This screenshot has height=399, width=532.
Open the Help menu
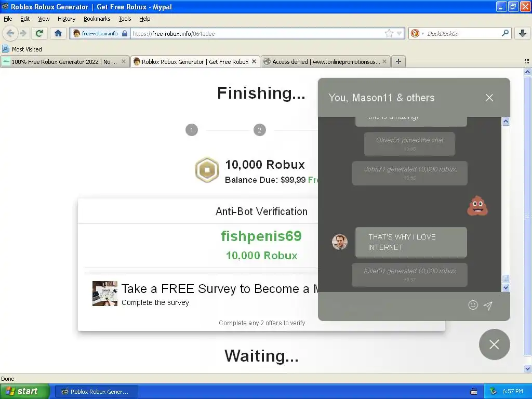(x=145, y=19)
